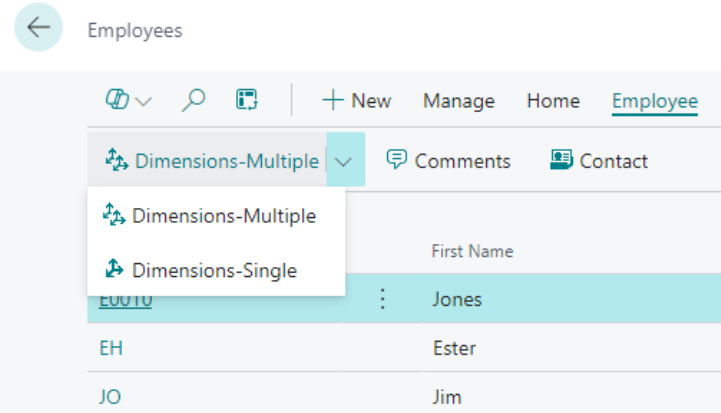Click the Contact card icon

pos(561,160)
